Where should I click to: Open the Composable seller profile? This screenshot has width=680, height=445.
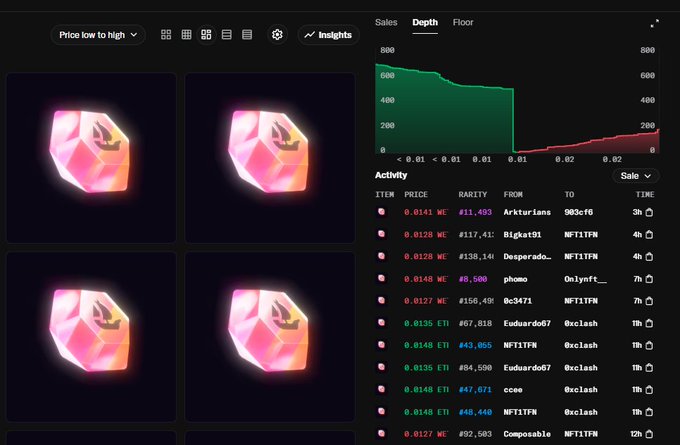point(527,434)
